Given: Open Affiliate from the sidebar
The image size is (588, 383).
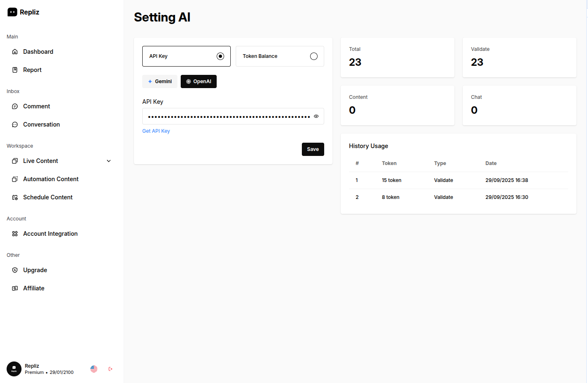Looking at the screenshot, I should point(33,288).
